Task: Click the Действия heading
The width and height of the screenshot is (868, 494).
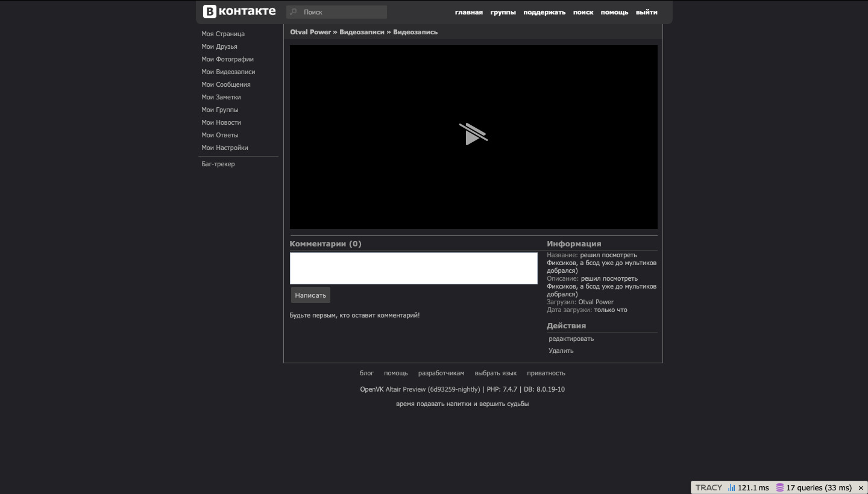Action: click(566, 326)
